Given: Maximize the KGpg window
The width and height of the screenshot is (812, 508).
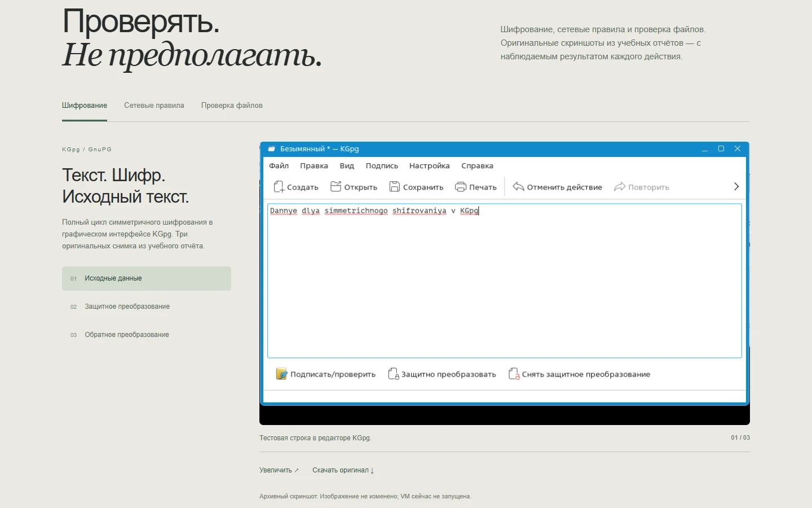Looking at the screenshot, I should coord(721,149).
